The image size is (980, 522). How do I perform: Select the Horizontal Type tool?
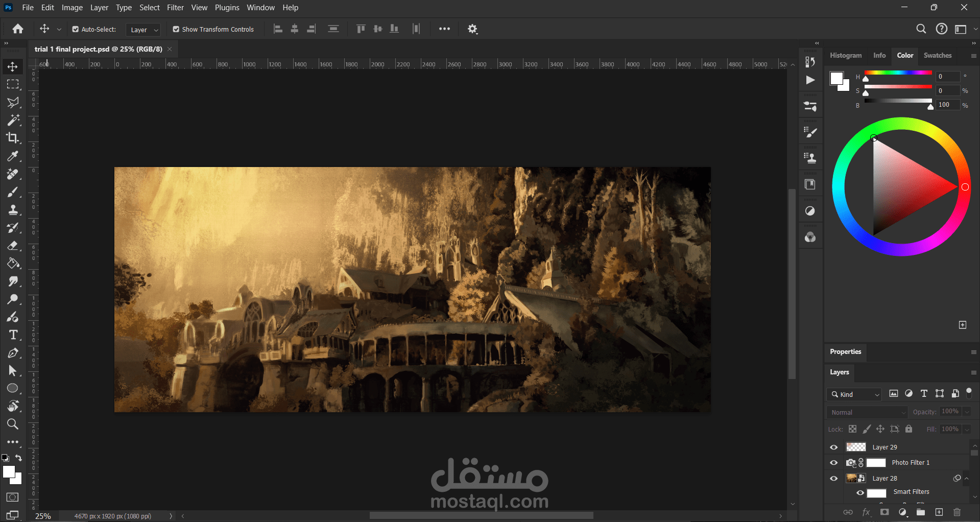[13, 335]
